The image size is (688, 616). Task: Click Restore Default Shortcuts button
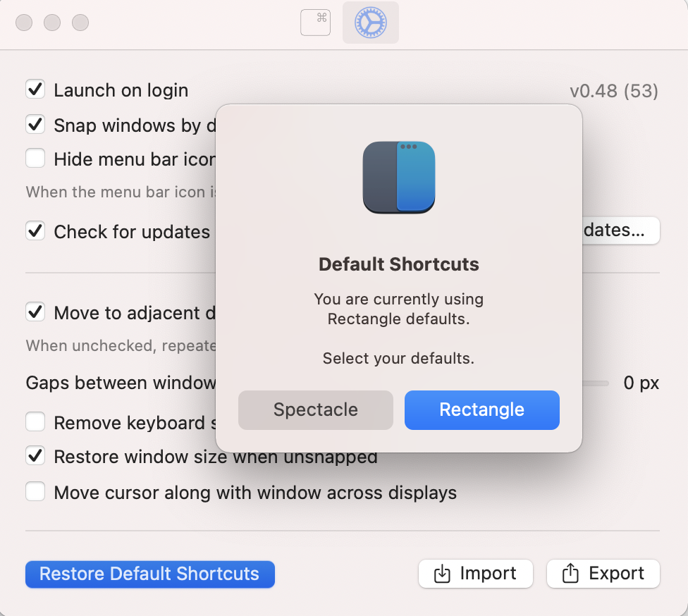coord(150,574)
